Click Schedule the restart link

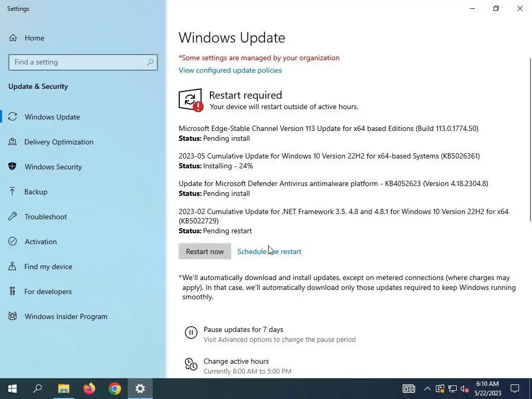pos(269,251)
